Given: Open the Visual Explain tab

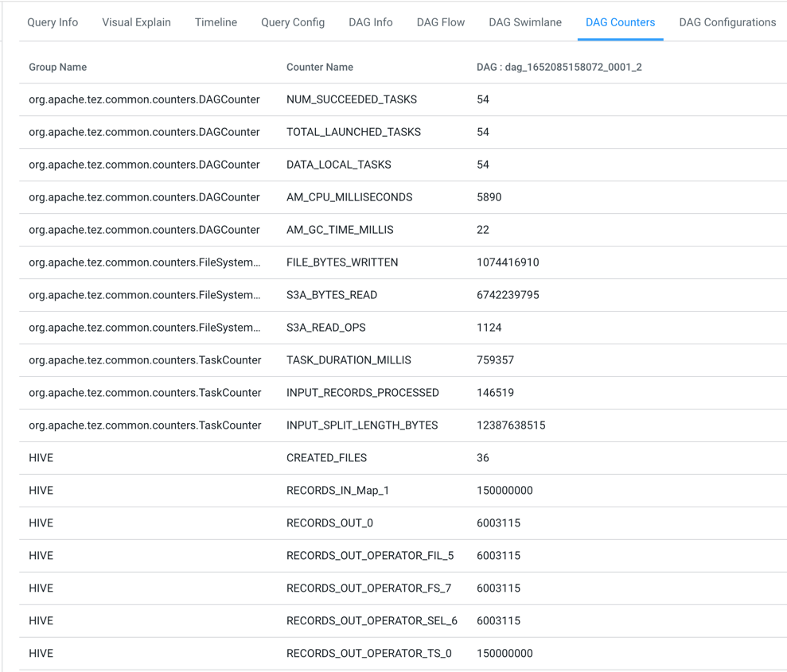Looking at the screenshot, I should pyautogui.click(x=136, y=22).
